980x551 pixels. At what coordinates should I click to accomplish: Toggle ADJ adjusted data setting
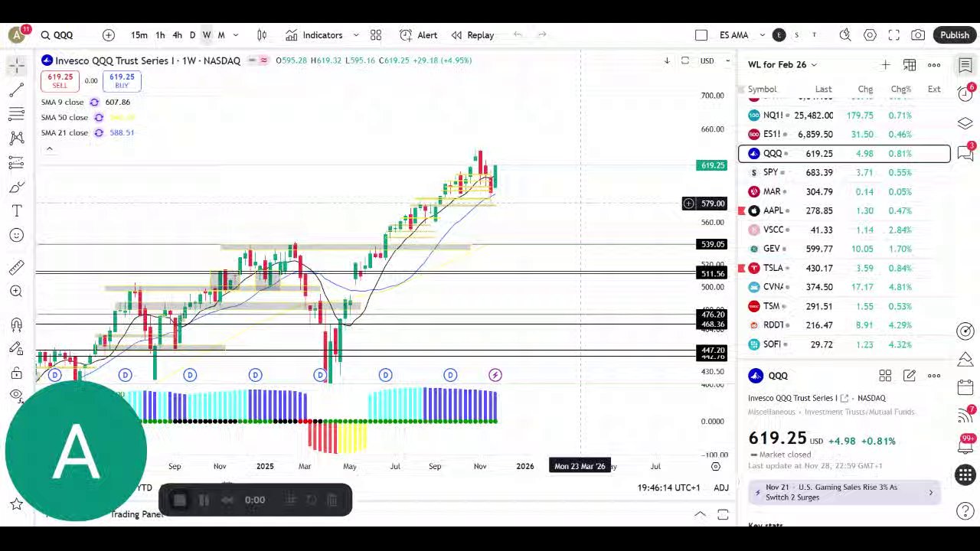(721, 487)
